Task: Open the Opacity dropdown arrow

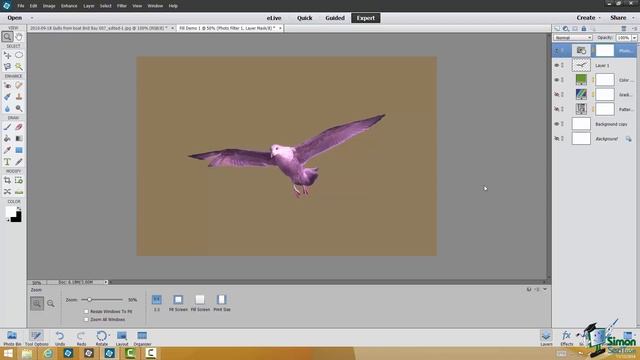Action: (634, 38)
